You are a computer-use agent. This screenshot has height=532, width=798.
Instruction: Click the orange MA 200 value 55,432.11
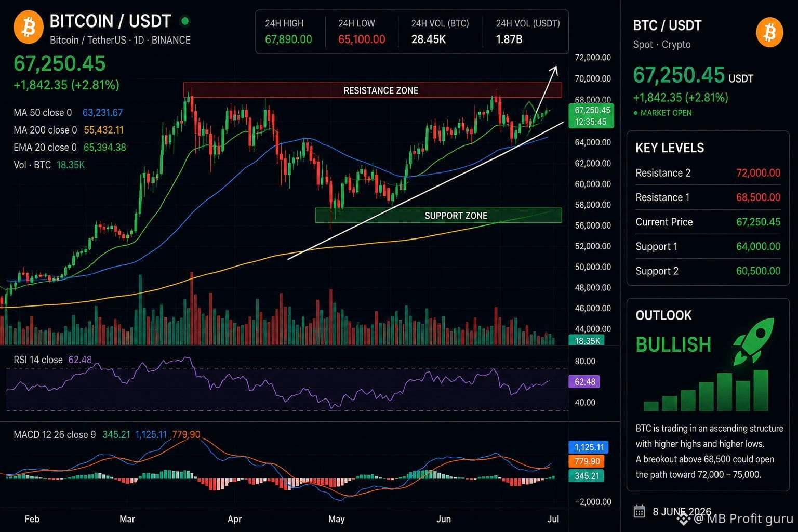pyautogui.click(x=104, y=130)
